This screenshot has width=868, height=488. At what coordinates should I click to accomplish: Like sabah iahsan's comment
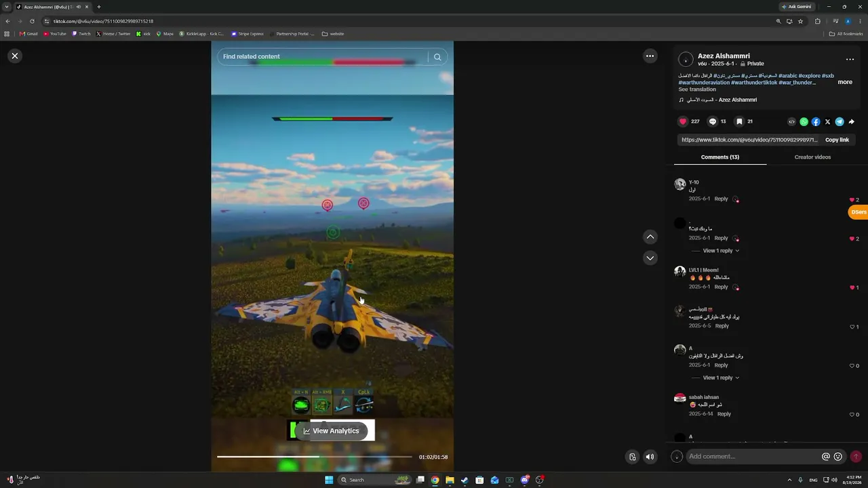pos(852,414)
